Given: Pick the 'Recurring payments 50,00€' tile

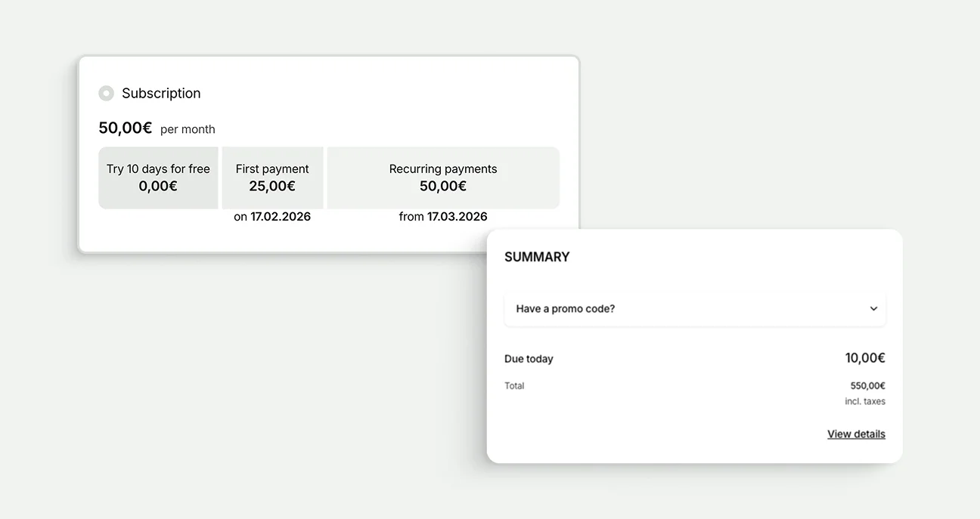Looking at the screenshot, I should tap(442, 178).
